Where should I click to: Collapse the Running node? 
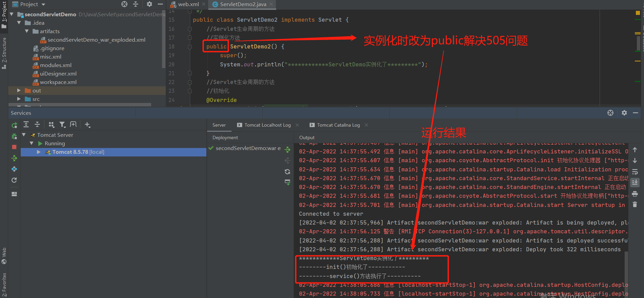(x=32, y=143)
